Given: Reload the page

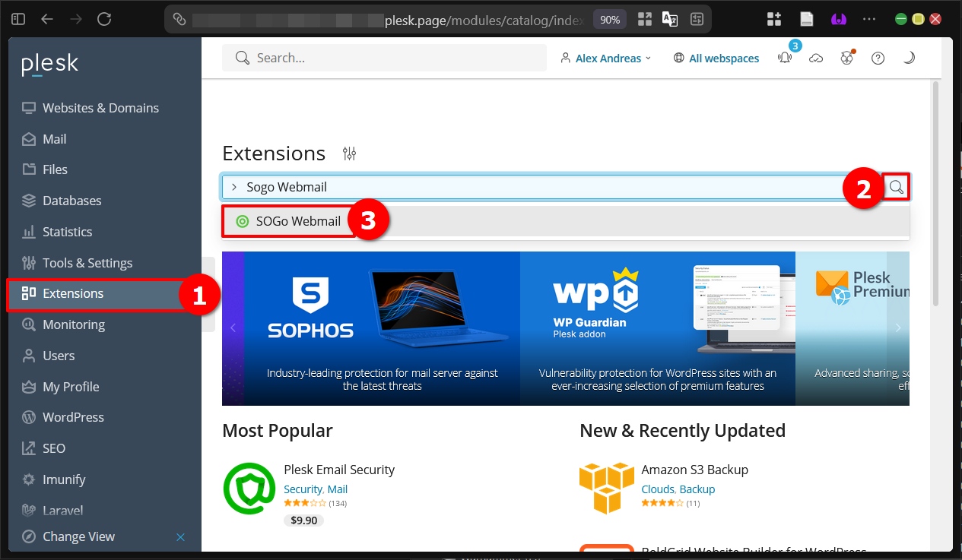Looking at the screenshot, I should (104, 19).
